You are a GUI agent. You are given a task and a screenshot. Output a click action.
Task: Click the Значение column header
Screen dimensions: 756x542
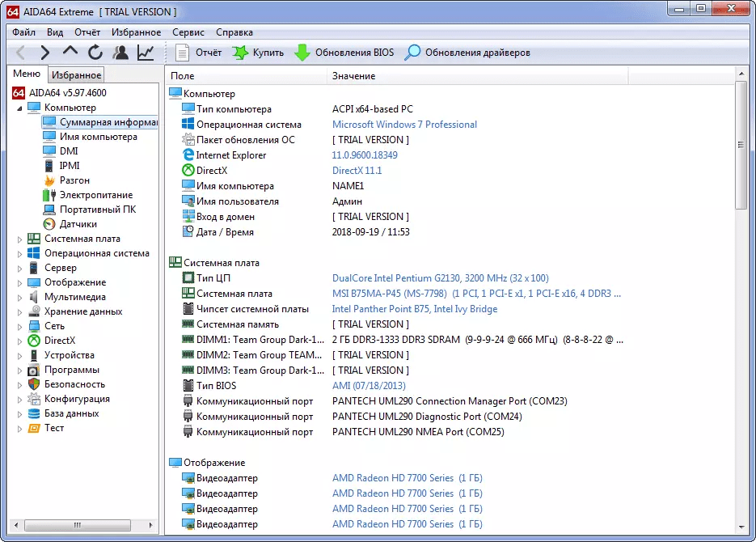coord(477,76)
